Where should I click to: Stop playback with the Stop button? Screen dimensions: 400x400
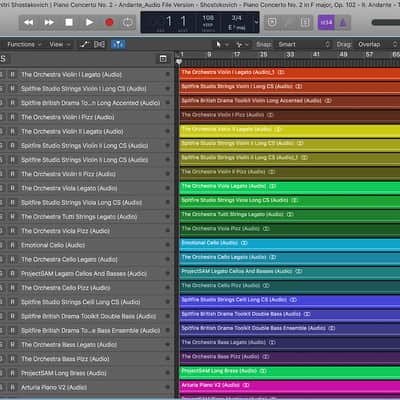69,22
